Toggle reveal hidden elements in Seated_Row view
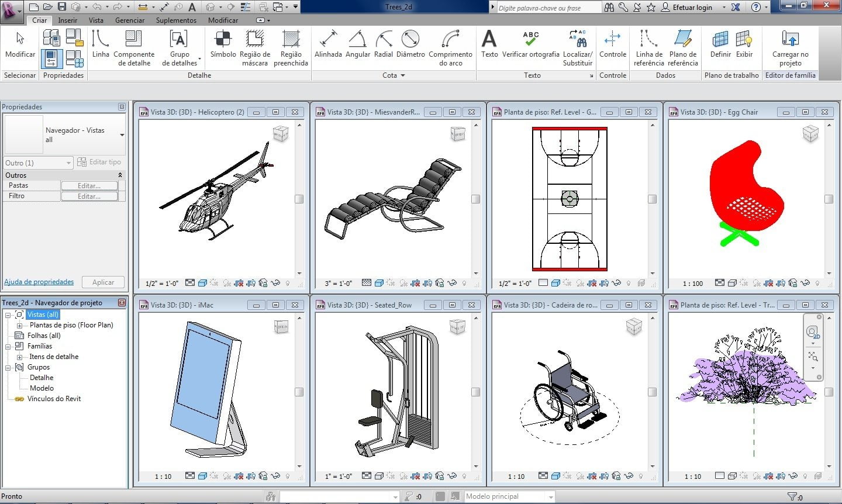Screen dimensions: 842x504 click(x=464, y=476)
